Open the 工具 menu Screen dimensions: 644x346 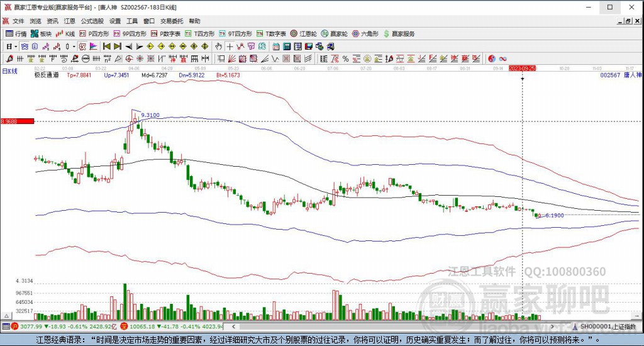tap(132, 21)
